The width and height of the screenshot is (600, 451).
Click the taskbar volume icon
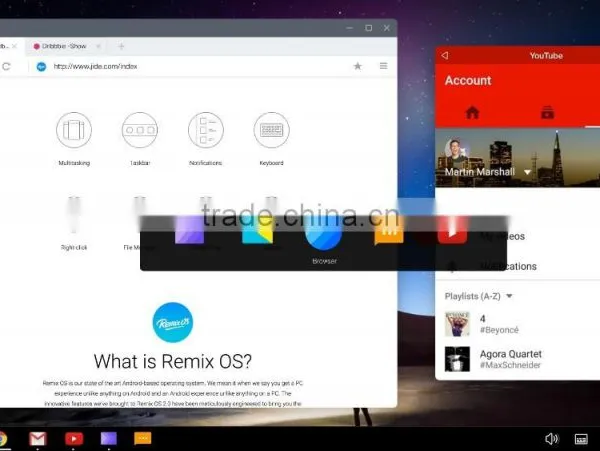[551, 439]
